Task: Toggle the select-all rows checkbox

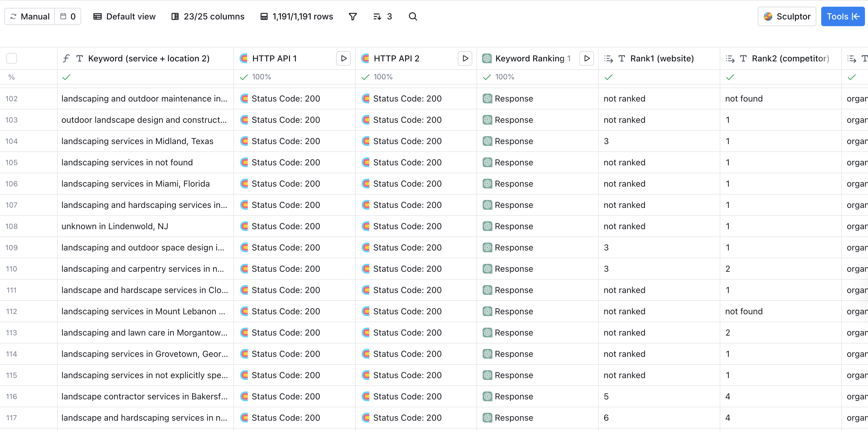Action: [x=12, y=58]
